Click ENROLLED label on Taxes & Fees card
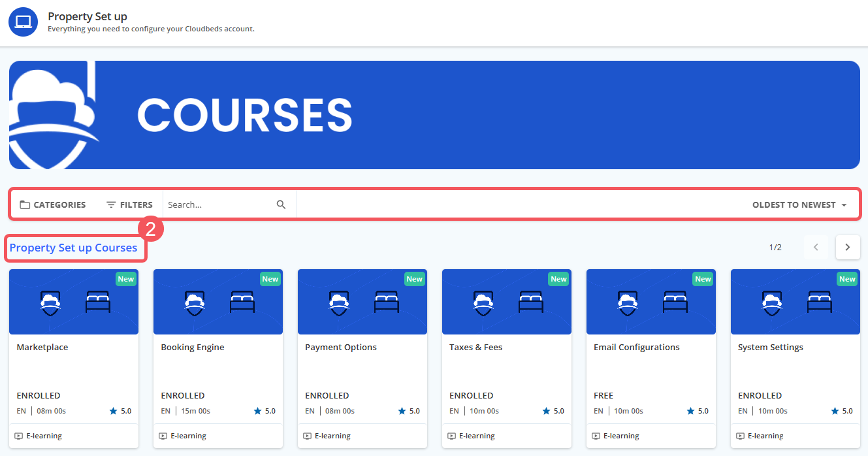Screen dimensions: 868x456 pos(472,395)
